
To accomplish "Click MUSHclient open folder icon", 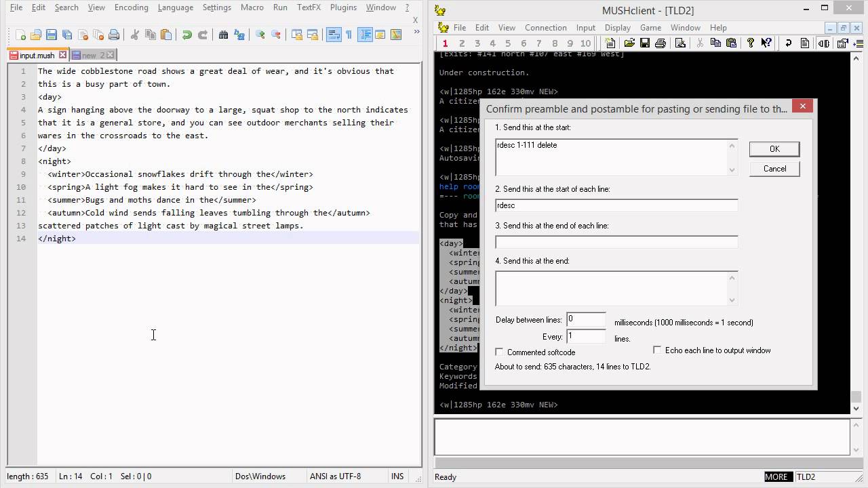I will click(629, 43).
